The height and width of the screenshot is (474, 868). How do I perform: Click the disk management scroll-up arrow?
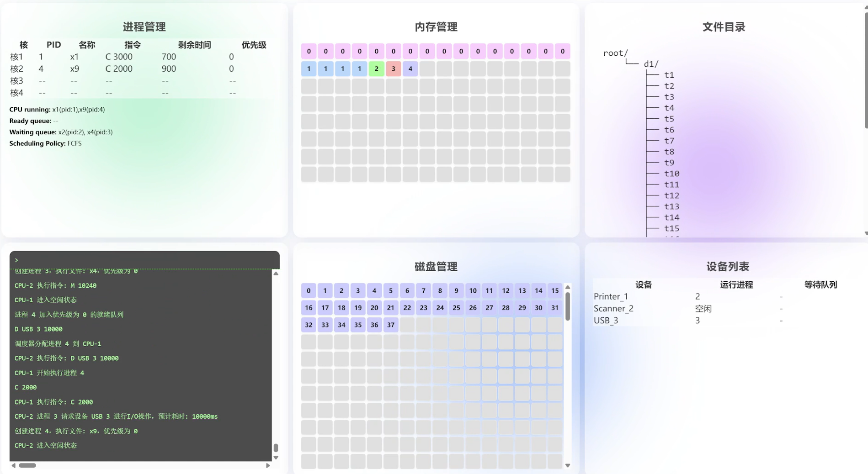click(x=568, y=287)
